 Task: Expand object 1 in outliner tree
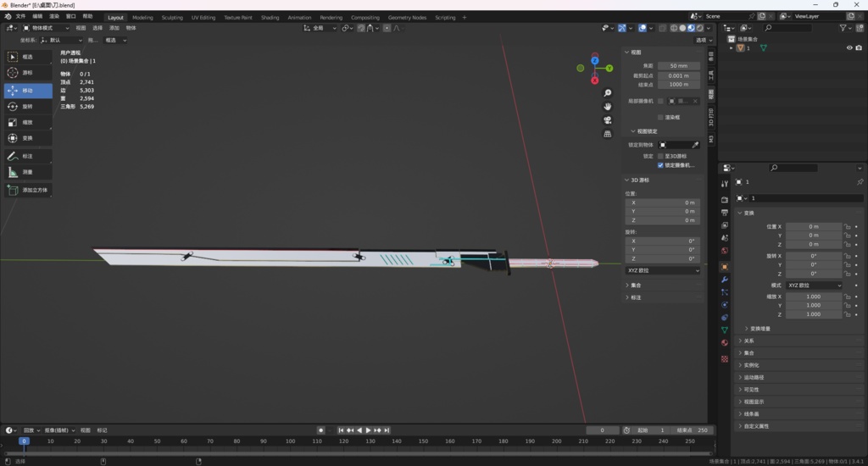coord(732,48)
